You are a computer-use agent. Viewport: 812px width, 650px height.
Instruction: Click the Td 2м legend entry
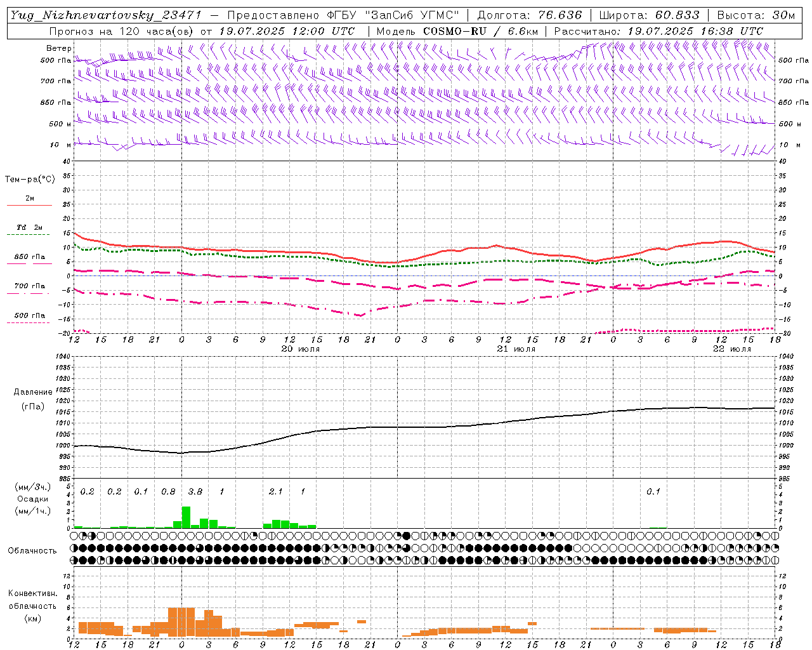[x=29, y=227]
